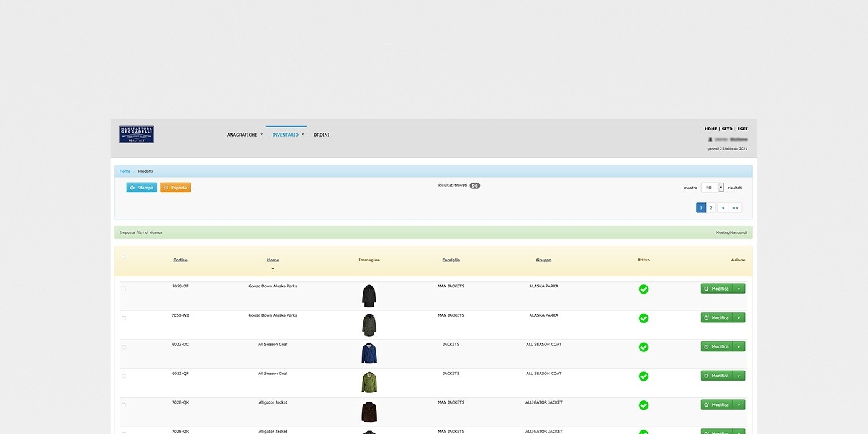The width and height of the screenshot is (868, 434).
Task: Open the black Alaska Parka thumbnail image
Action: pos(369,296)
